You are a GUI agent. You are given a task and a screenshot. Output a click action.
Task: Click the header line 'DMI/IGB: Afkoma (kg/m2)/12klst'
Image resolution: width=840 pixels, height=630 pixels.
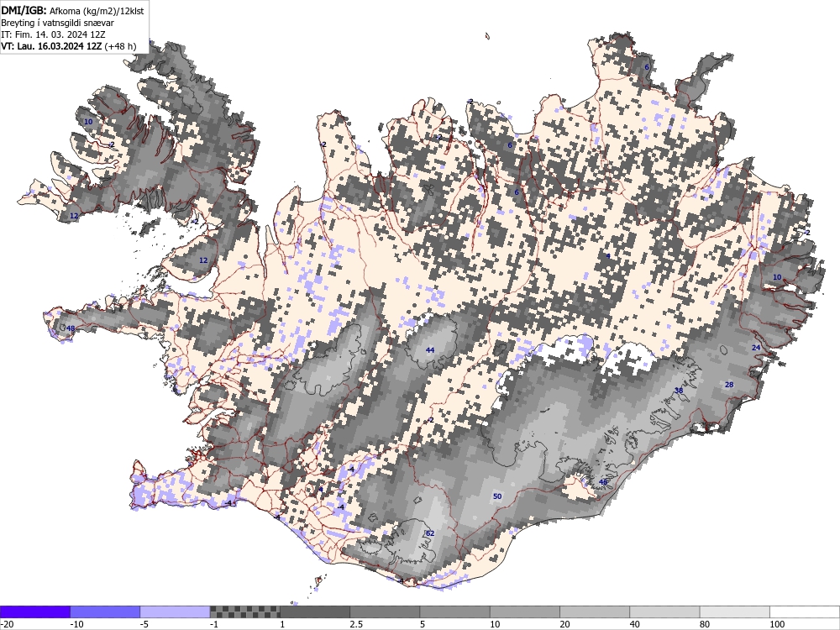coord(72,10)
